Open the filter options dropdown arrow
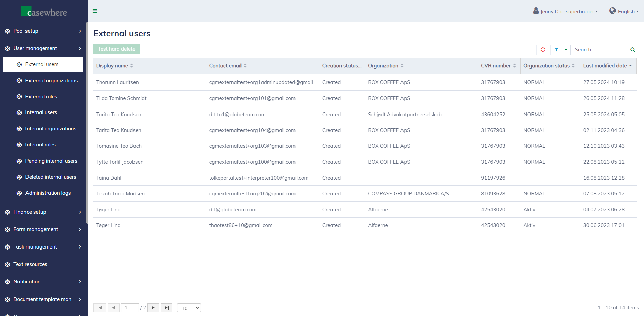Viewport: 644px width, 316px height. point(566,50)
